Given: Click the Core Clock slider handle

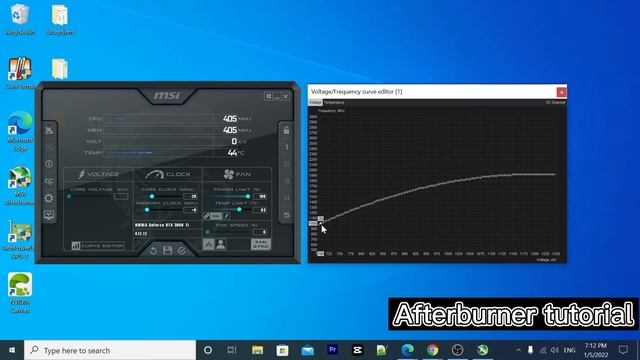Looking at the screenshot, I should point(152,196).
